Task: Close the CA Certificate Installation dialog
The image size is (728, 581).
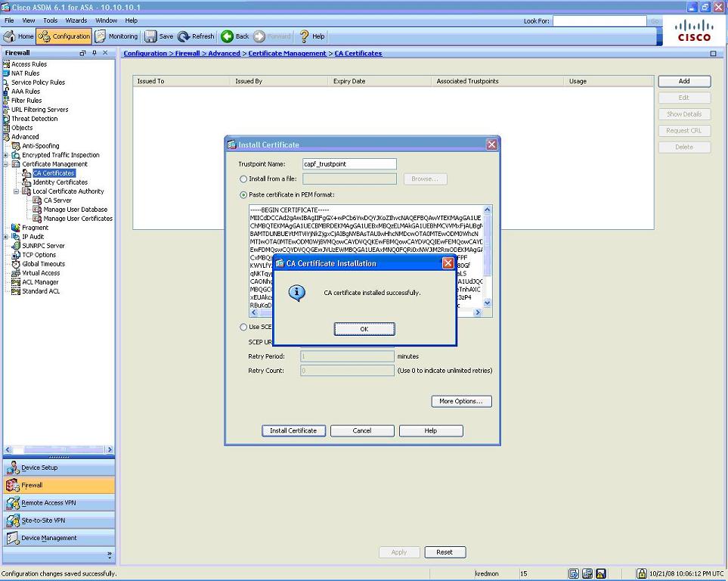Action: click(448, 263)
